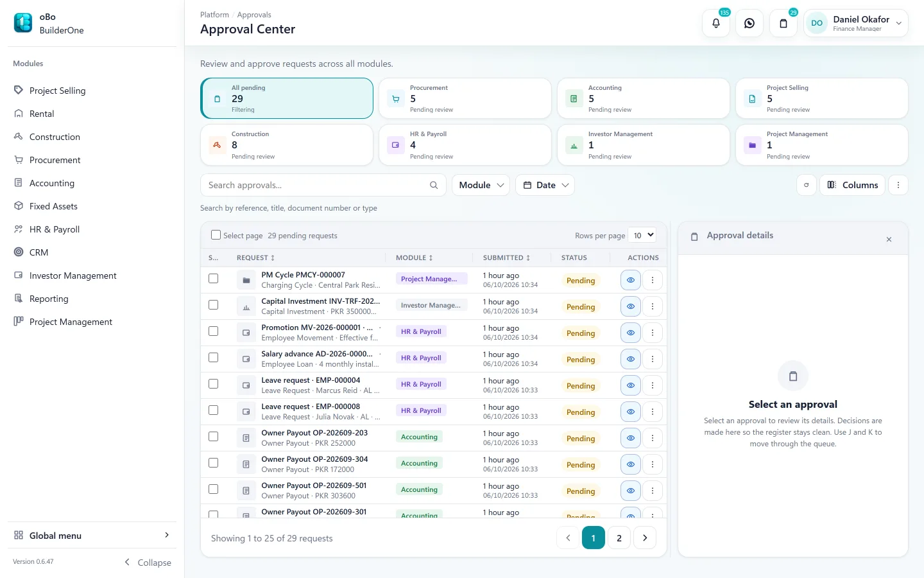This screenshot has height=578, width=924.
Task: Go to next page arrow
Action: pos(645,538)
